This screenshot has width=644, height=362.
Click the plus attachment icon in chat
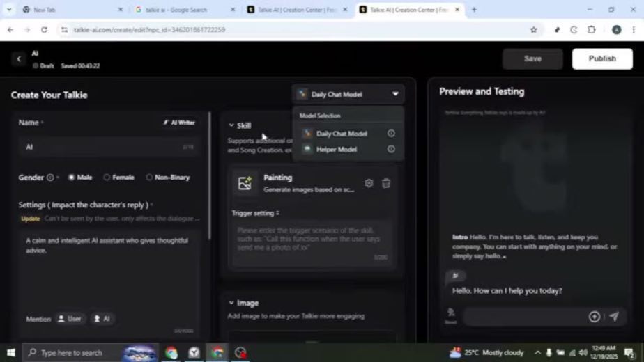click(x=595, y=317)
